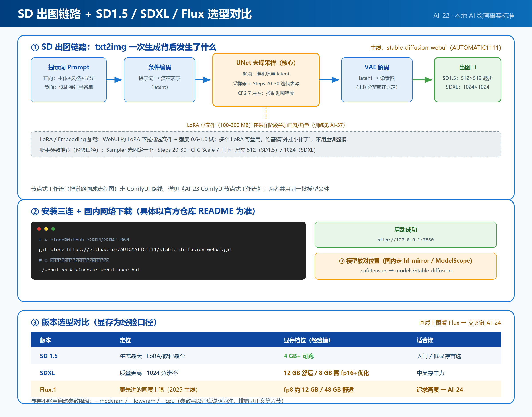Click the circled number 1 section marker

(35, 47)
